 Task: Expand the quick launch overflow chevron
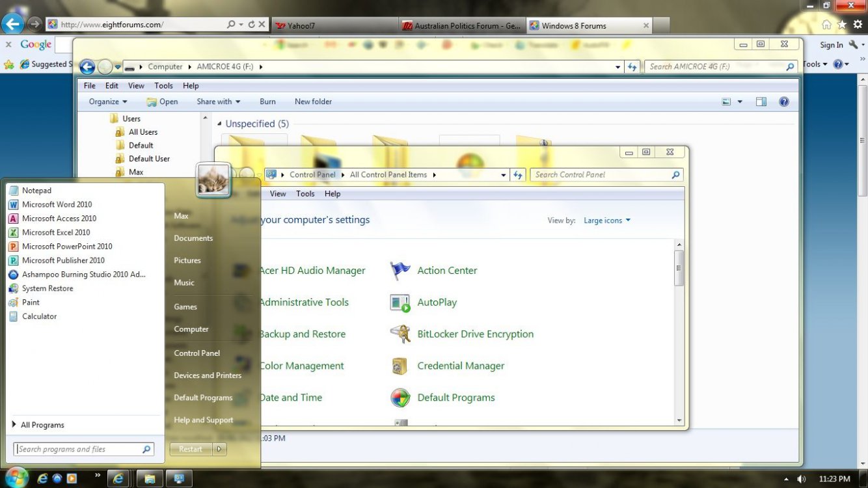98,476
